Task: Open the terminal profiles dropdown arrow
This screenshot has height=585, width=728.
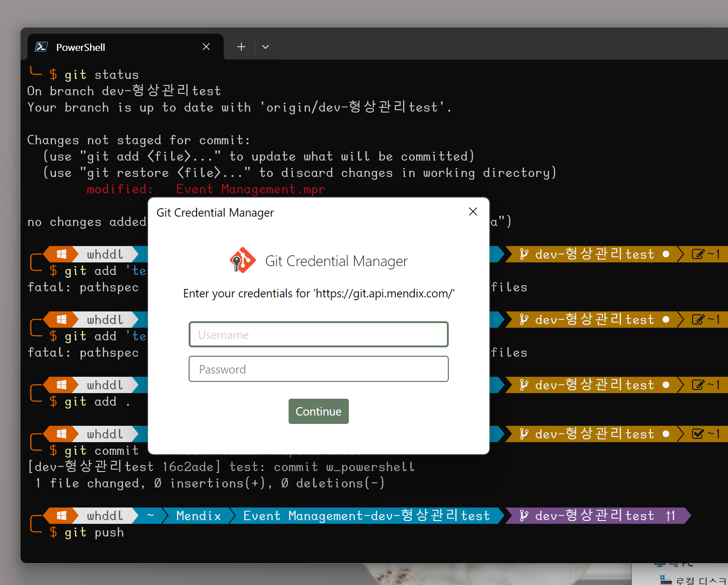Action: (265, 47)
